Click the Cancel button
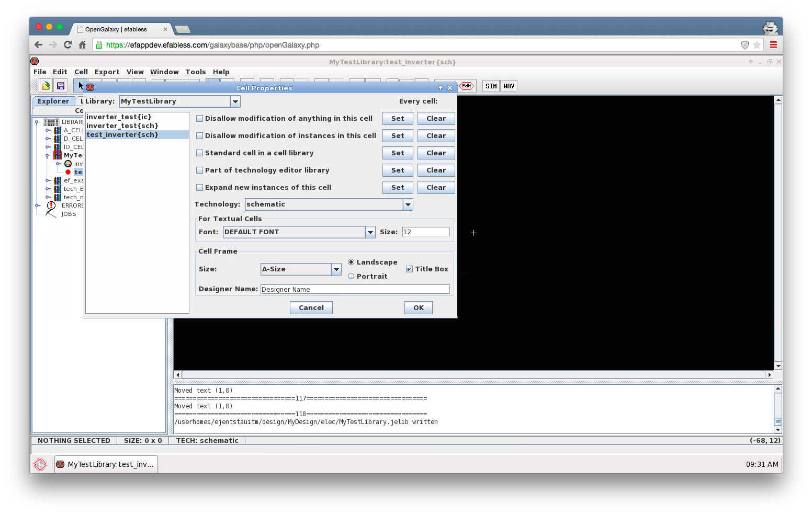This screenshot has width=812, height=515. point(311,308)
